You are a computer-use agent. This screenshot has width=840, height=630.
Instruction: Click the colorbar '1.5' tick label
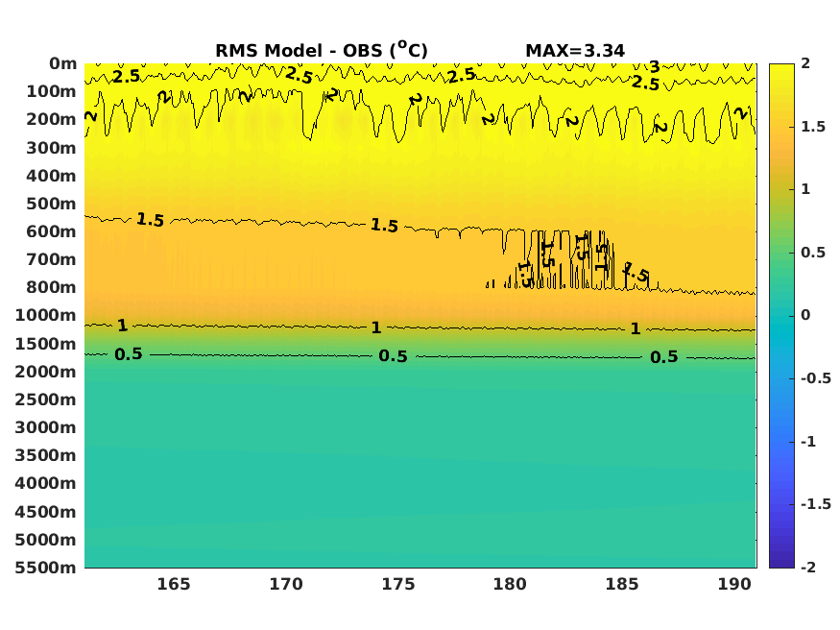(813, 127)
